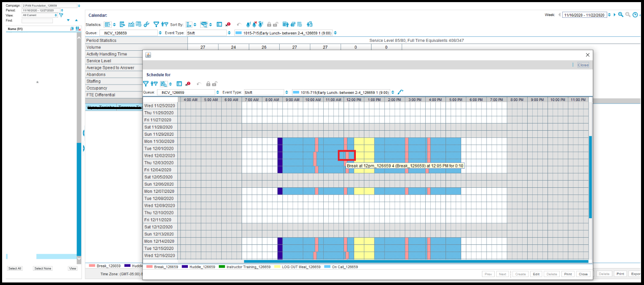Screen dimensions: 644x285
Task: Click the Print button in Schedule dialog
Action: click(x=568, y=274)
